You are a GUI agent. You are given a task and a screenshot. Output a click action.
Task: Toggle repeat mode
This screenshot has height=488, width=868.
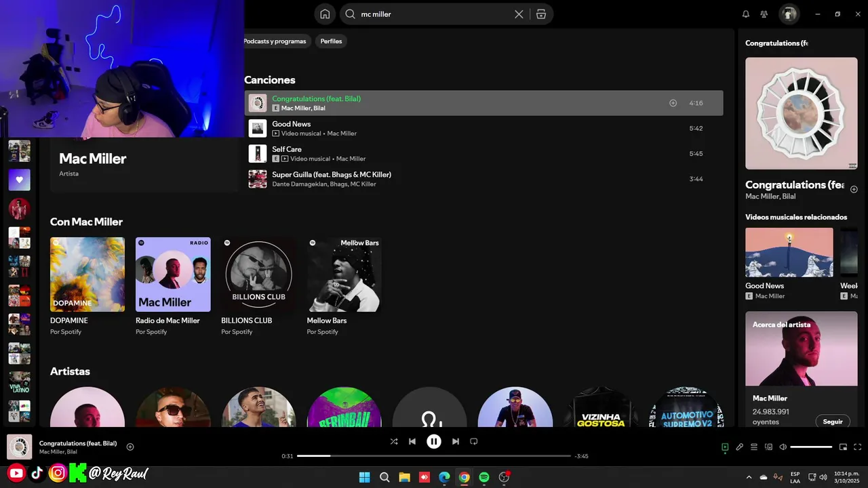[474, 441]
